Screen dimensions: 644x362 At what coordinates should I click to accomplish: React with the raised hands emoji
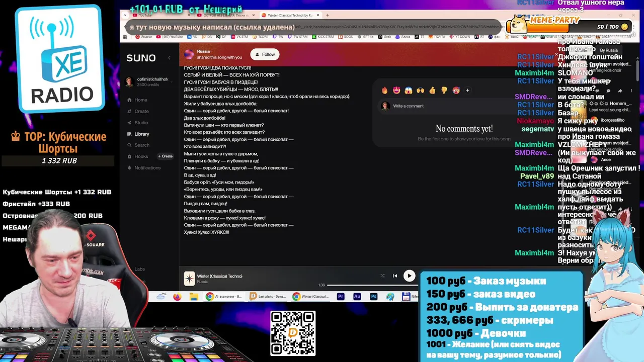[x=420, y=90]
